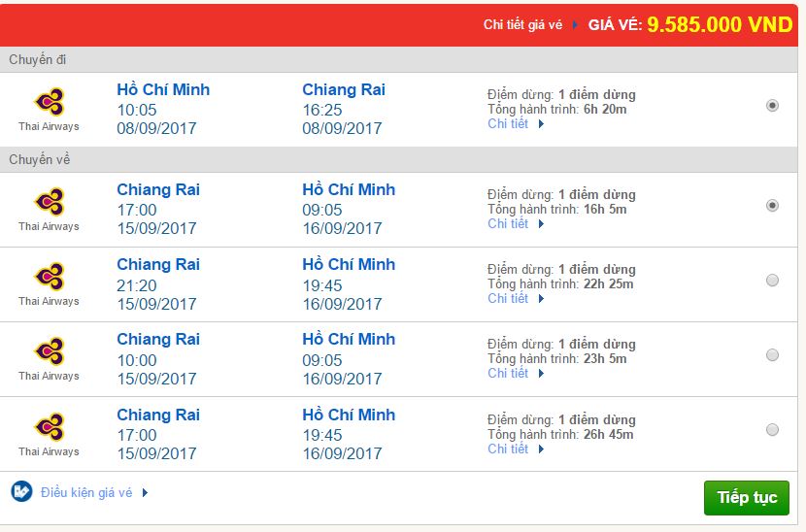Click the Thai Airways logo on the 26h 45m flight
Screen dimensions: 806x532
click(50, 426)
